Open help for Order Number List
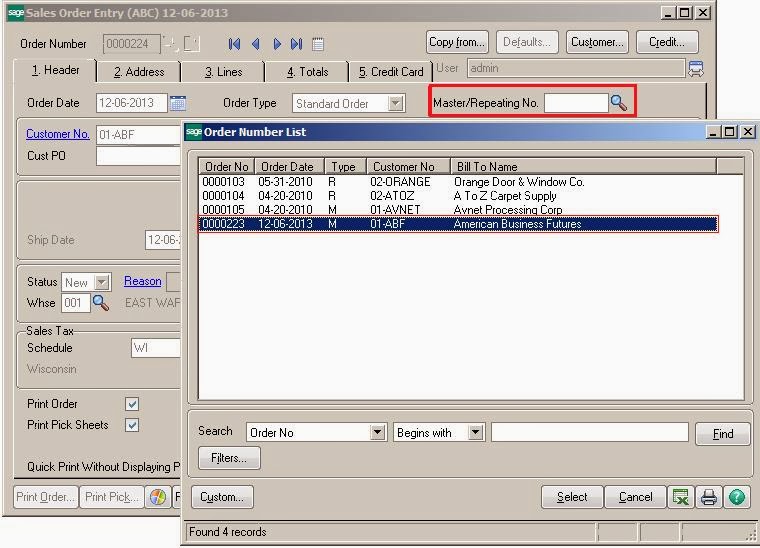The width and height of the screenshot is (760, 548). pyautogui.click(x=737, y=497)
